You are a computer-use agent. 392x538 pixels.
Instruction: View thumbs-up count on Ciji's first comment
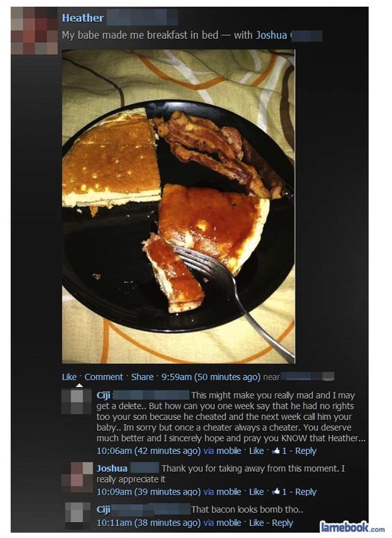click(279, 451)
